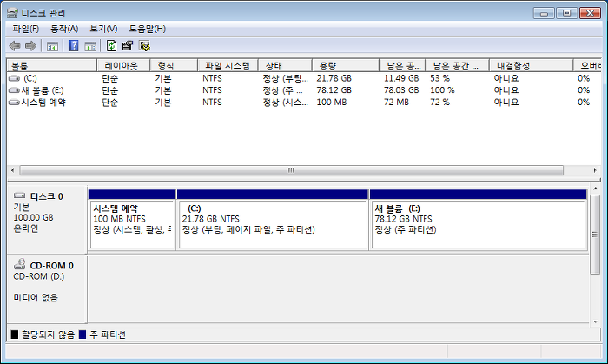The width and height of the screenshot is (608, 364).
Task: Open the 보기(V) menu
Action: (103, 29)
